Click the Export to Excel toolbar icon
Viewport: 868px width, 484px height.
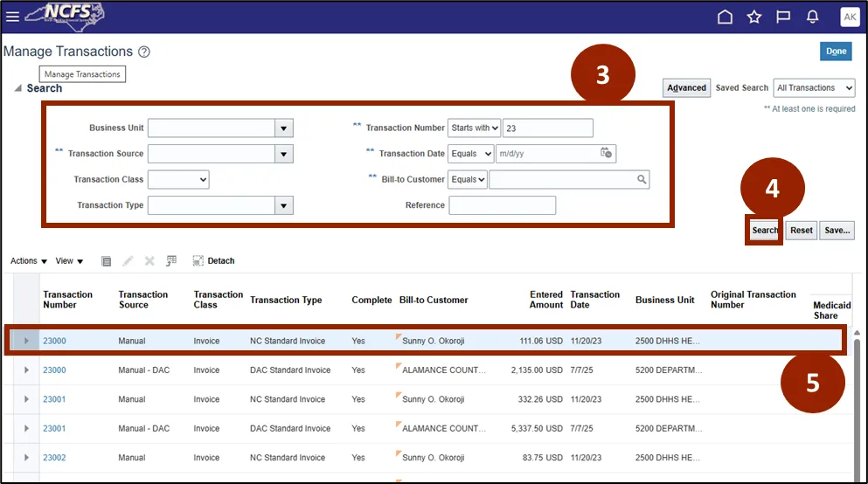click(171, 260)
